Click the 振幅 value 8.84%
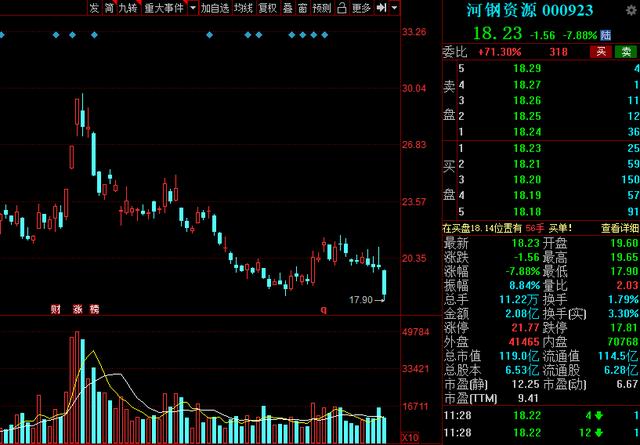Image resolution: width=640 pixels, height=445 pixels. [524, 285]
